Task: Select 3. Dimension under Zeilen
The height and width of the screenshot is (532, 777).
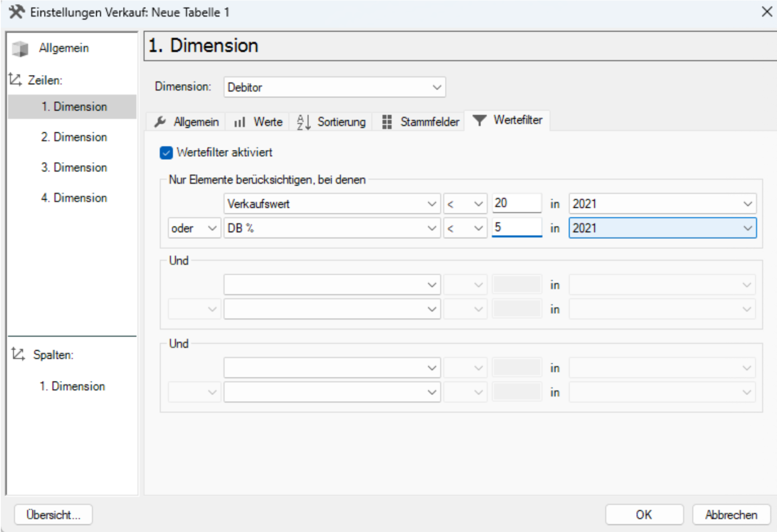Action: pos(73,167)
